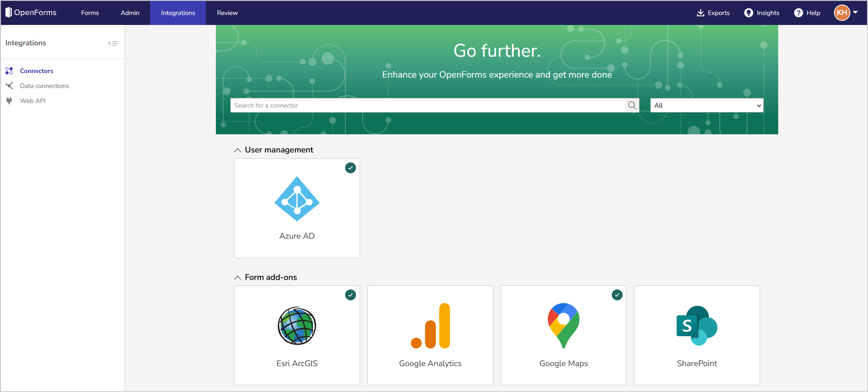Open the KH user account menu
868x392 pixels.
click(x=846, y=13)
